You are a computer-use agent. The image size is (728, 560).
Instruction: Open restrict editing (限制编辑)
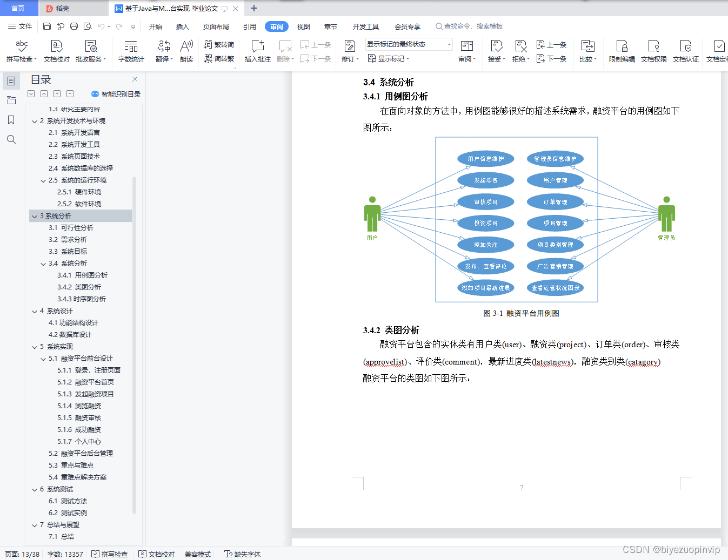pyautogui.click(x=622, y=51)
